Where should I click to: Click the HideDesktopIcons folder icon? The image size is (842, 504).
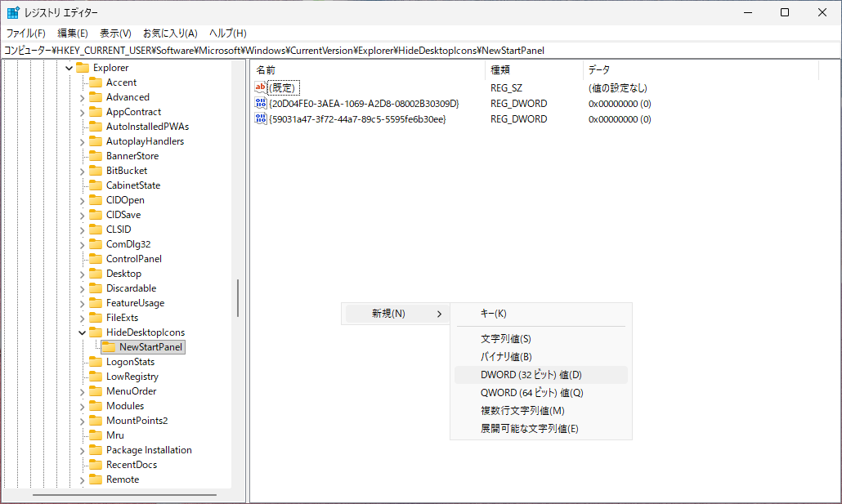coord(95,332)
